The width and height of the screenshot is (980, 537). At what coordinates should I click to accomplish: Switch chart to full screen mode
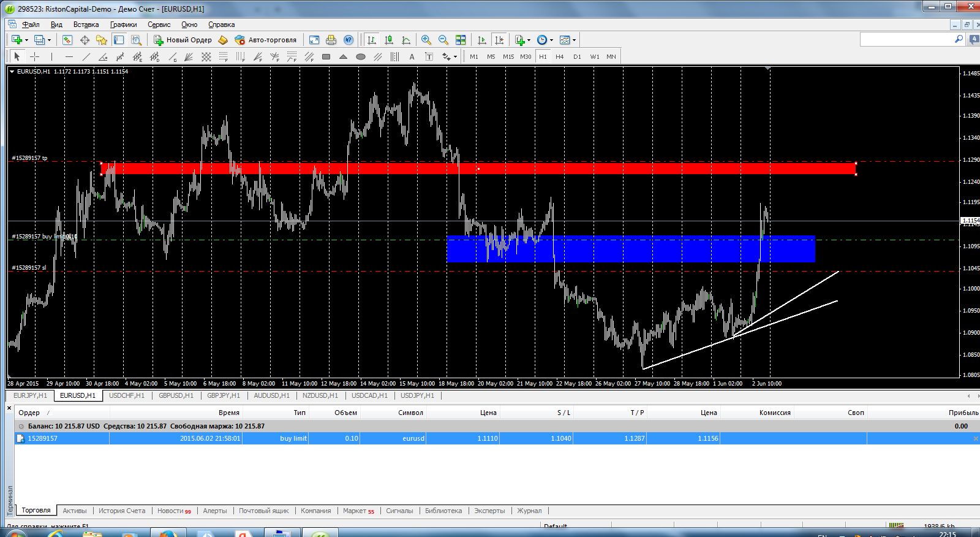pyautogui.click(x=314, y=40)
